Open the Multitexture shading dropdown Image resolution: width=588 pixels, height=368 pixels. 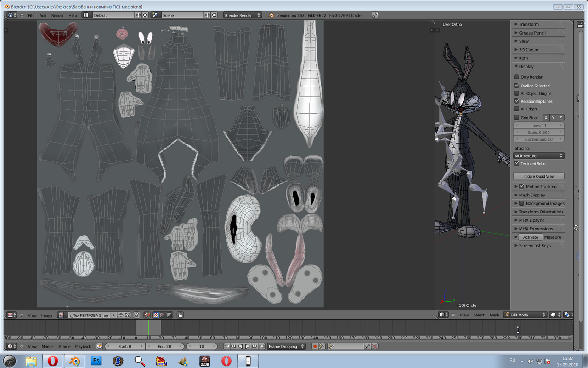pos(539,156)
